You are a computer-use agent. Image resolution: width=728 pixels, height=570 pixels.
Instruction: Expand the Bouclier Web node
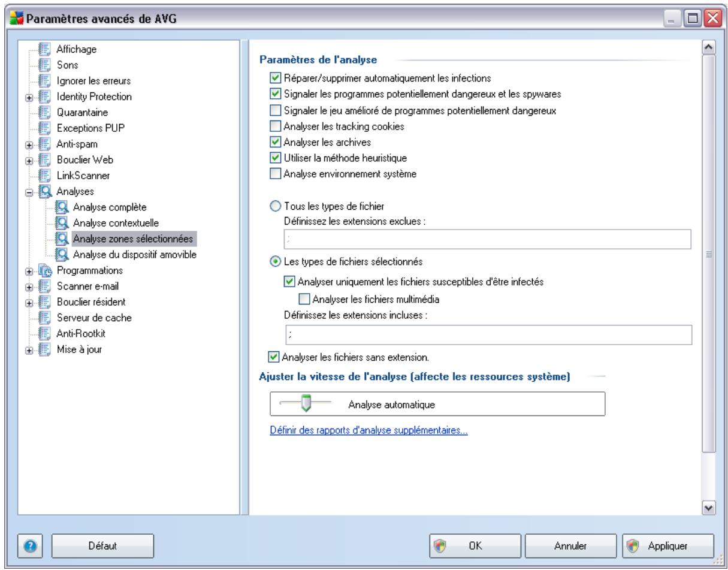coord(29,160)
